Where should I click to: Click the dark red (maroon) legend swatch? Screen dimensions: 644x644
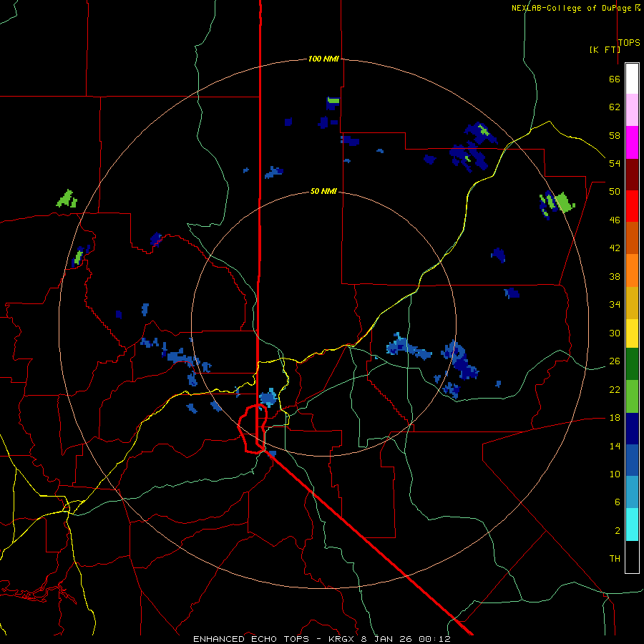632,175
